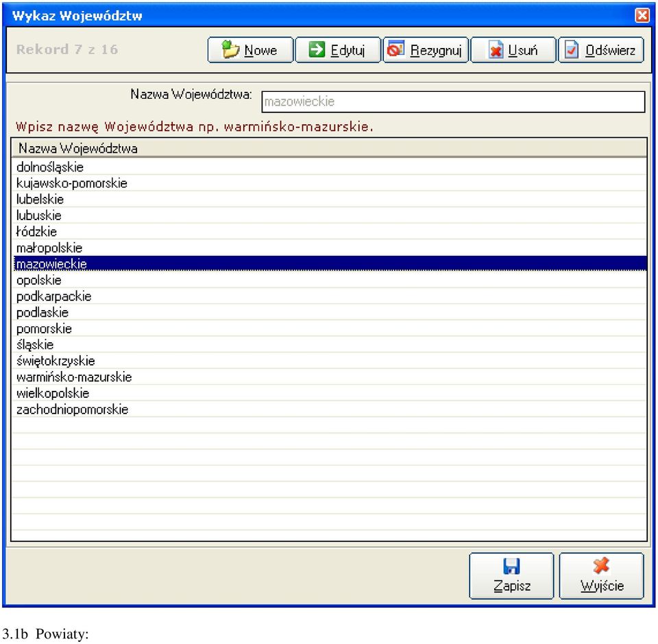Viewport: 658px width, 644px height.
Task: Cancel changes via the Rezygnuj label
Action: (x=436, y=50)
